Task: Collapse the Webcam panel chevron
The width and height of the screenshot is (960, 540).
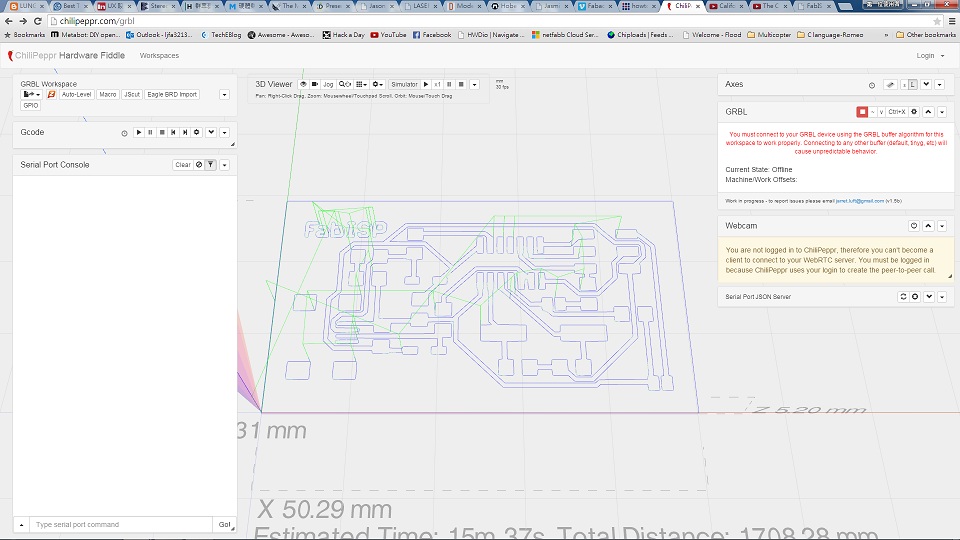Action: coord(929,226)
